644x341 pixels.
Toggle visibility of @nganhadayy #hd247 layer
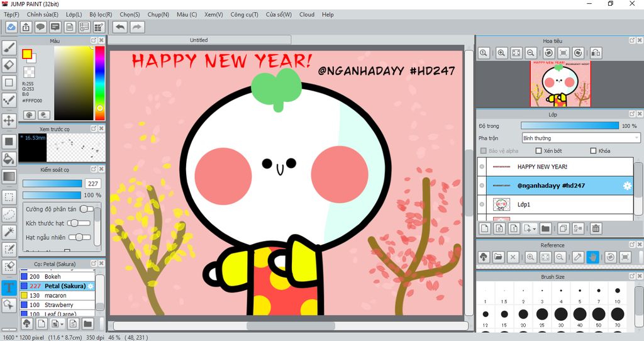pos(482,186)
